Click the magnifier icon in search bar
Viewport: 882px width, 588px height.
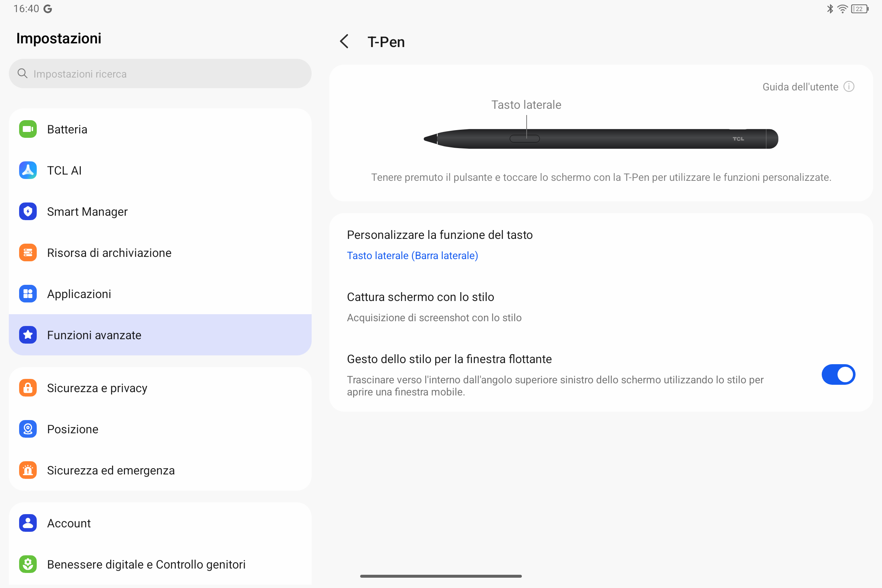pos(22,73)
